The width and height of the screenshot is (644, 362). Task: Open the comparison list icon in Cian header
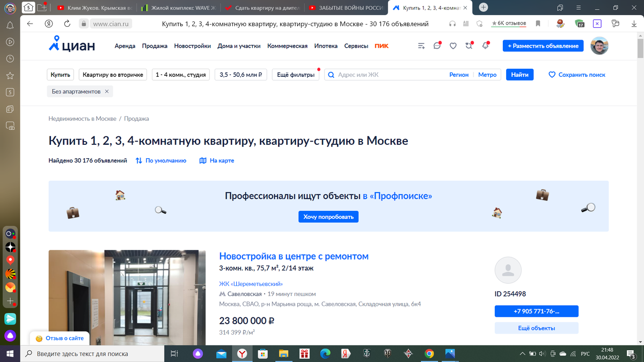pos(421,46)
